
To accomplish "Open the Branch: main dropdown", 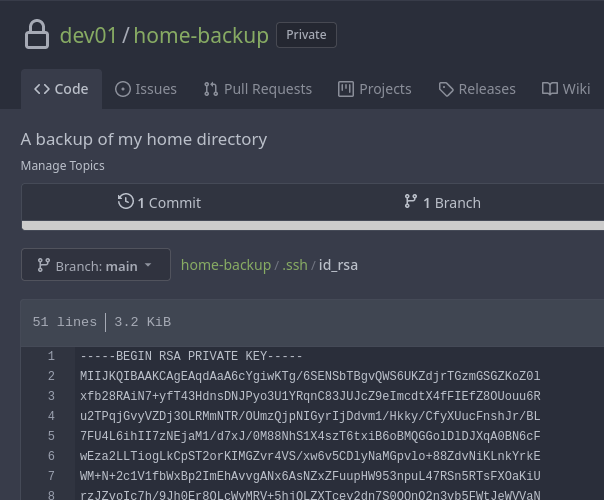I will click(x=95, y=265).
